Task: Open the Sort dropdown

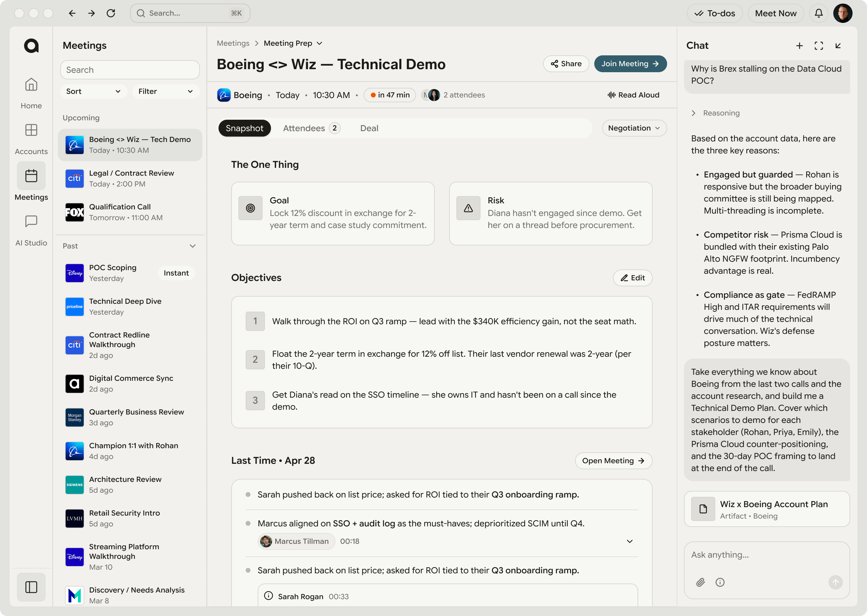Action: pyautogui.click(x=93, y=91)
